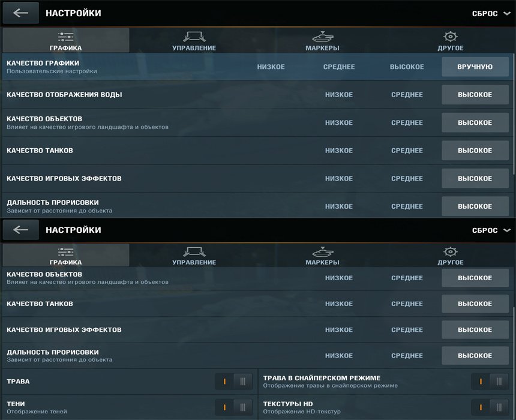The image size is (516, 420).
Task: Set Качество танков to Низкое in lower screen
Action: coord(339,304)
